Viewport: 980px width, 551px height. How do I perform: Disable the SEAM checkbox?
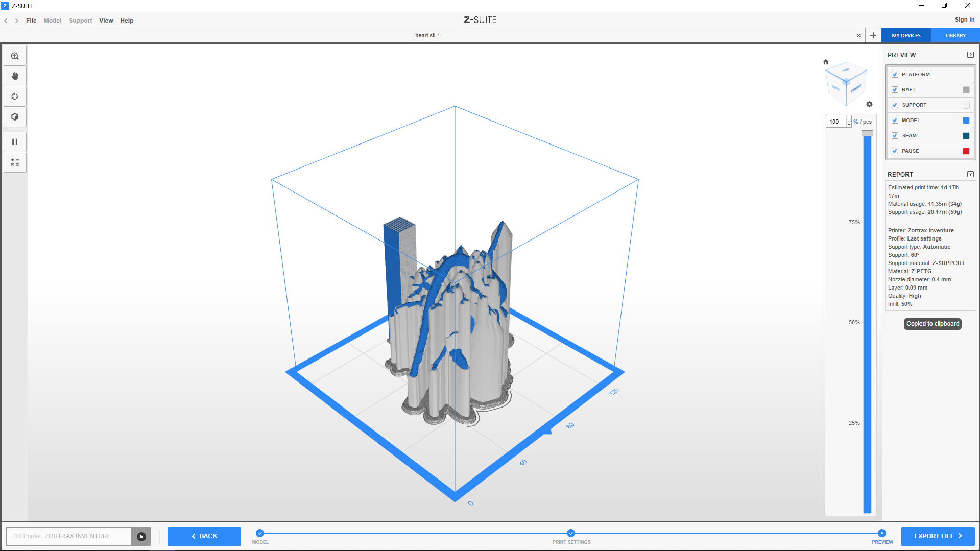click(x=895, y=136)
